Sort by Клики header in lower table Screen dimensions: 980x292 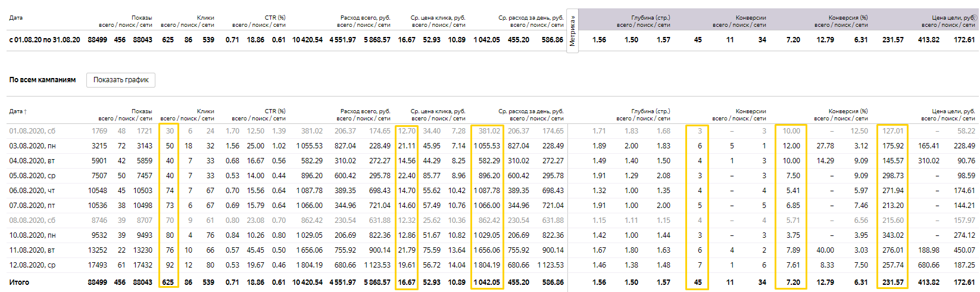pos(205,111)
